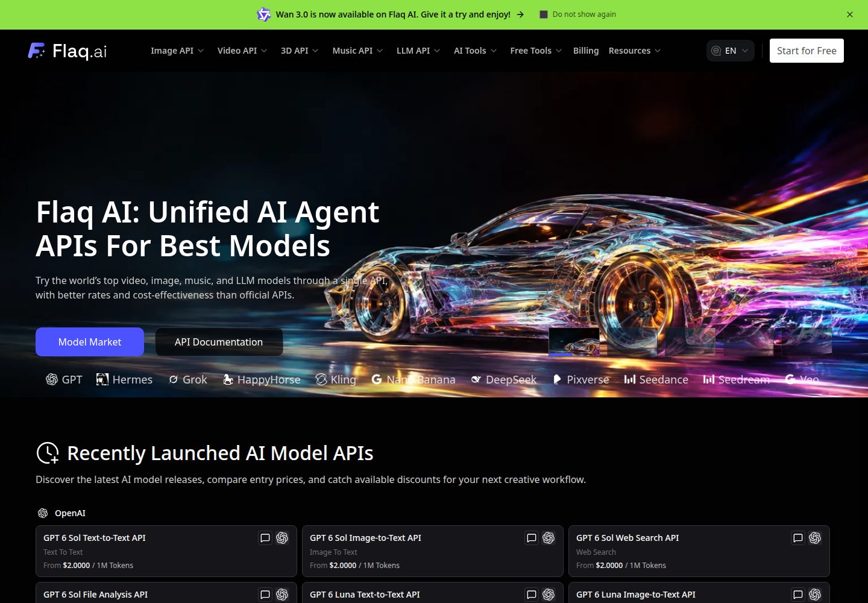Open the EN language selector

pyautogui.click(x=731, y=51)
